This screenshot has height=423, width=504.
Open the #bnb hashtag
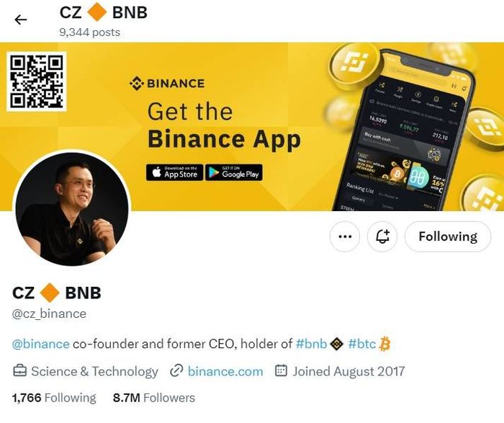[312, 344]
